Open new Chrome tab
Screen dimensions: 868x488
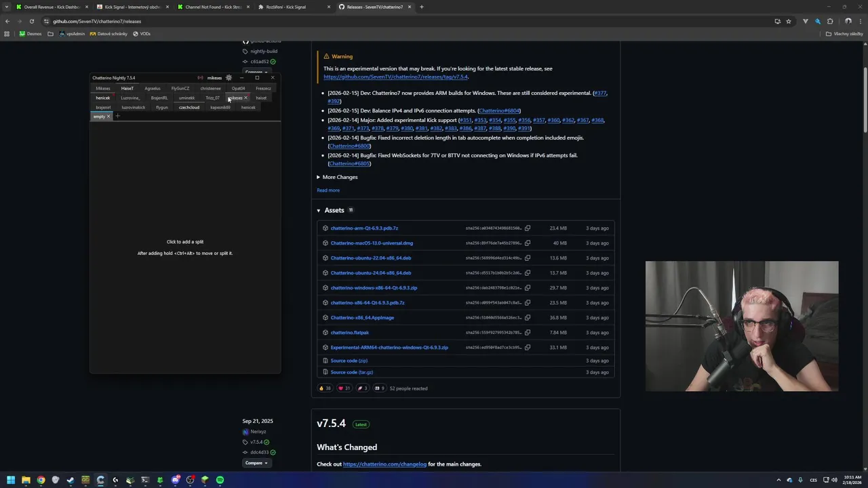[421, 7]
